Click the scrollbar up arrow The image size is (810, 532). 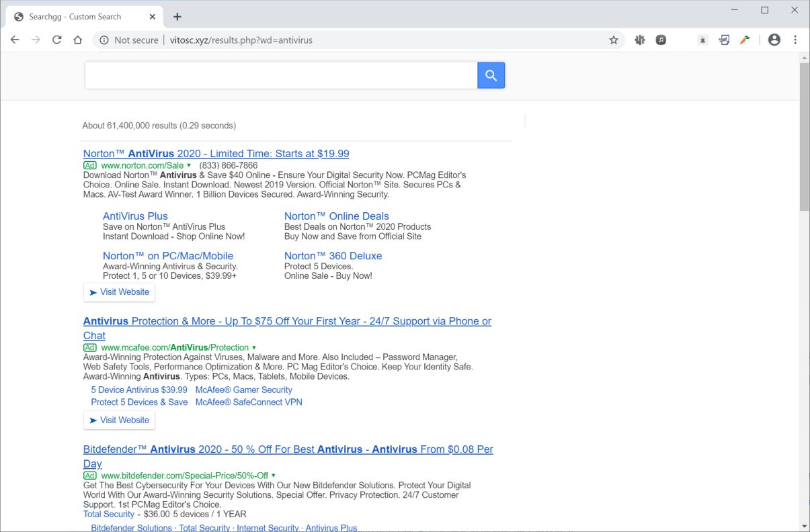pos(804,58)
